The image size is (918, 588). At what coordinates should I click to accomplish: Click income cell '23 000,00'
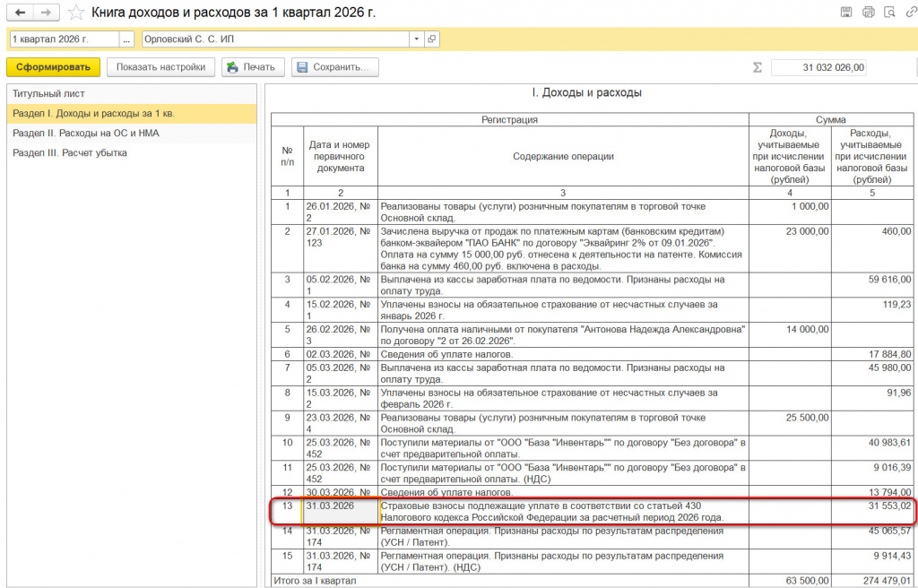(x=791, y=249)
